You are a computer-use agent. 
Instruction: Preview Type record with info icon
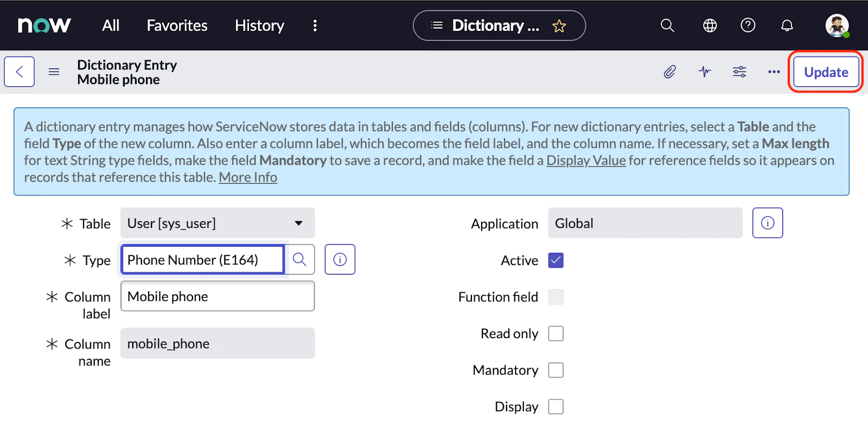click(340, 259)
